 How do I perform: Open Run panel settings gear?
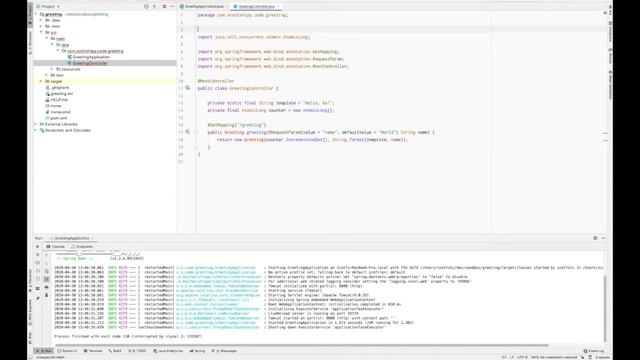click(595, 238)
